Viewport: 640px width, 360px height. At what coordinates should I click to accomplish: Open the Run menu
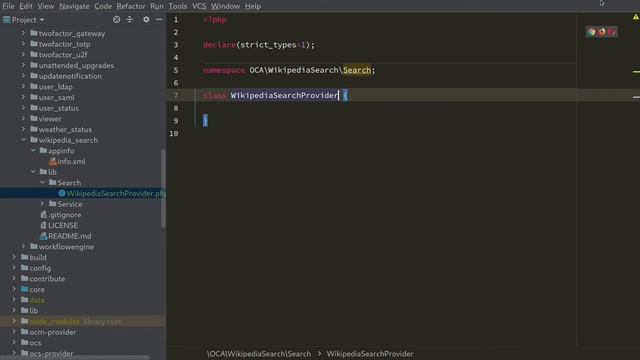(157, 6)
